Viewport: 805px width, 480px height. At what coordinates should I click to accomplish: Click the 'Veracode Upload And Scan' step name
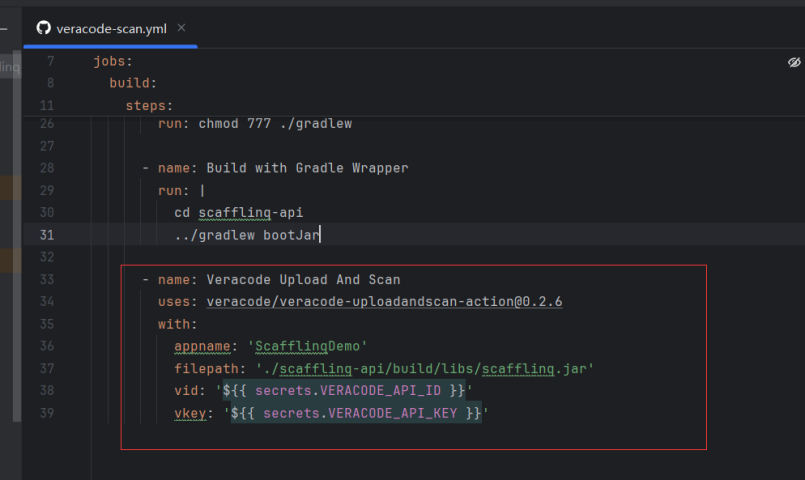pos(303,279)
